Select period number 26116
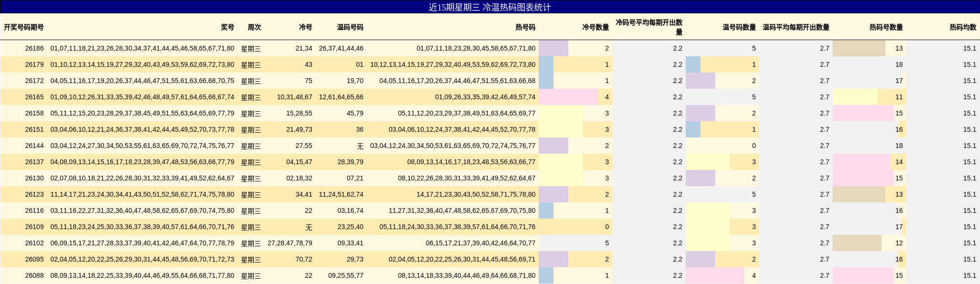The height and width of the screenshot is (284, 980). 34,210
